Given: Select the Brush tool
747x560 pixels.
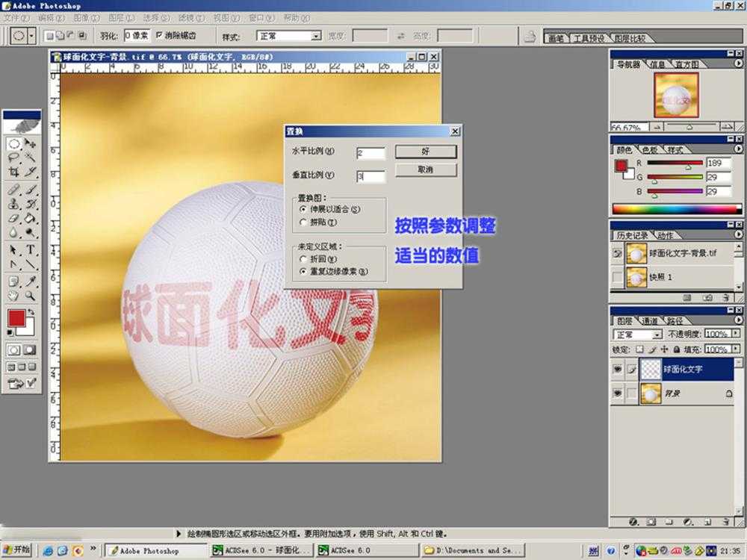Looking at the screenshot, I should tap(31, 190).
